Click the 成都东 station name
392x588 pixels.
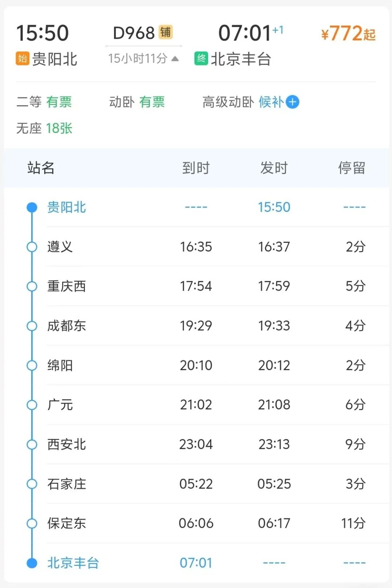pos(66,326)
